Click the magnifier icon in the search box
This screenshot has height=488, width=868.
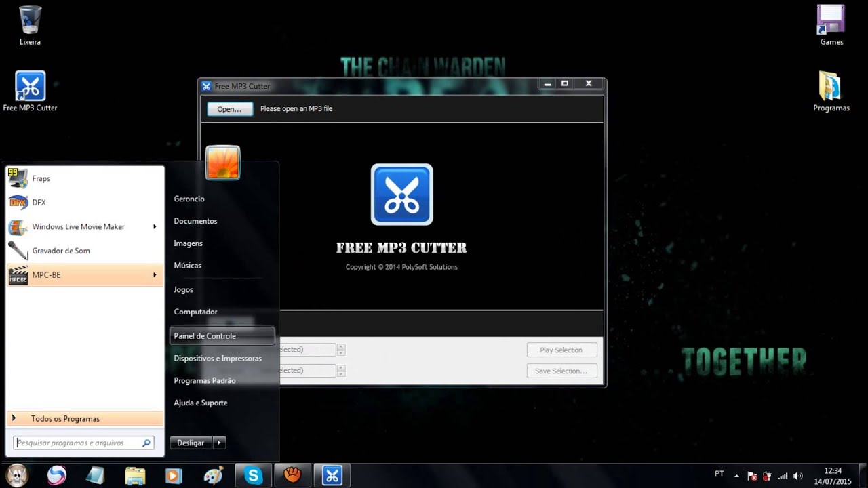point(146,443)
